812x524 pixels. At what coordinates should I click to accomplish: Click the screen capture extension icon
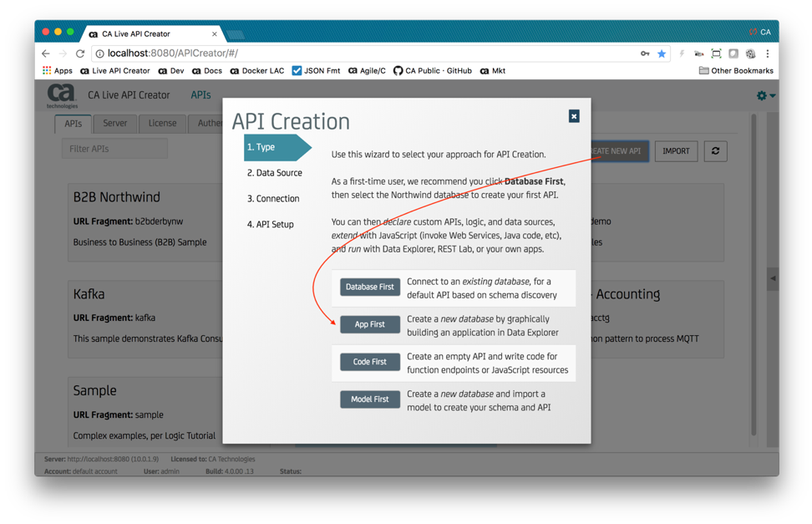[x=716, y=53]
